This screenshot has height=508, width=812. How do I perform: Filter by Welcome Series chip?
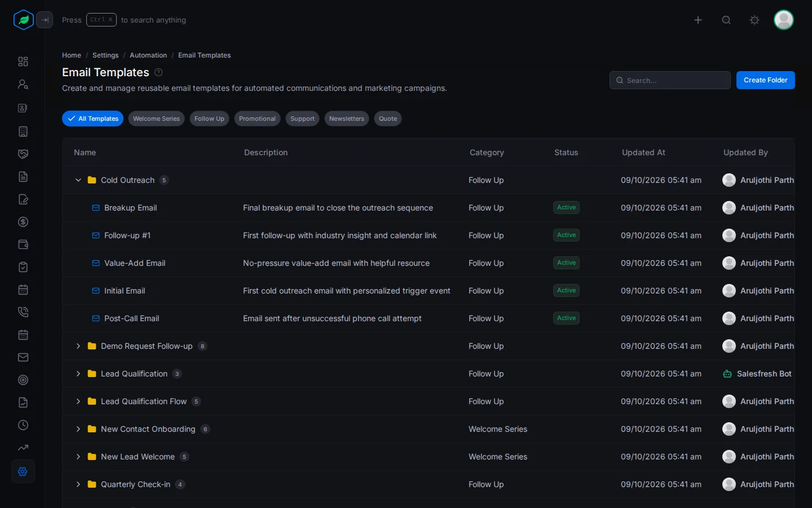pyautogui.click(x=156, y=119)
